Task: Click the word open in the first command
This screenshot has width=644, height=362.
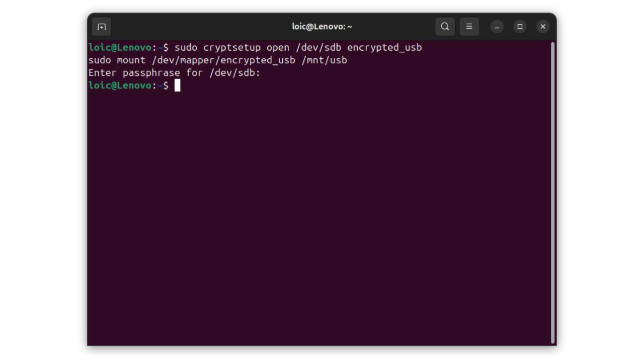Action: (x=278, y=48)
